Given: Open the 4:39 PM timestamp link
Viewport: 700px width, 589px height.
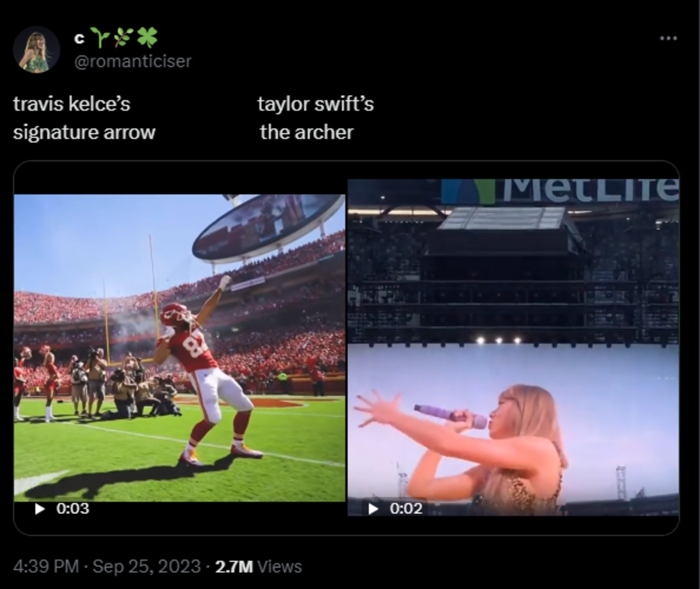Looking at the screenshot, I should coord(45,566).
